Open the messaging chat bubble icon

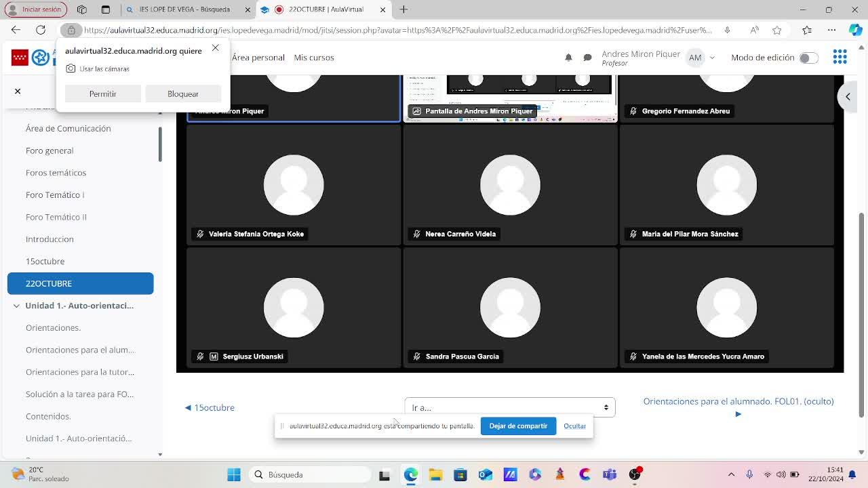click(588, 58)
